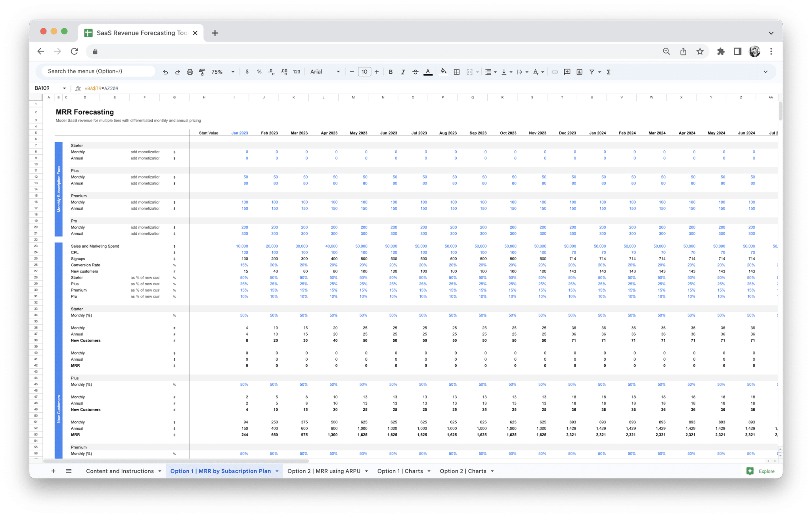Apply percent format from the toolbar
This screenshot has height=517, width=812.
click(259, 72)
